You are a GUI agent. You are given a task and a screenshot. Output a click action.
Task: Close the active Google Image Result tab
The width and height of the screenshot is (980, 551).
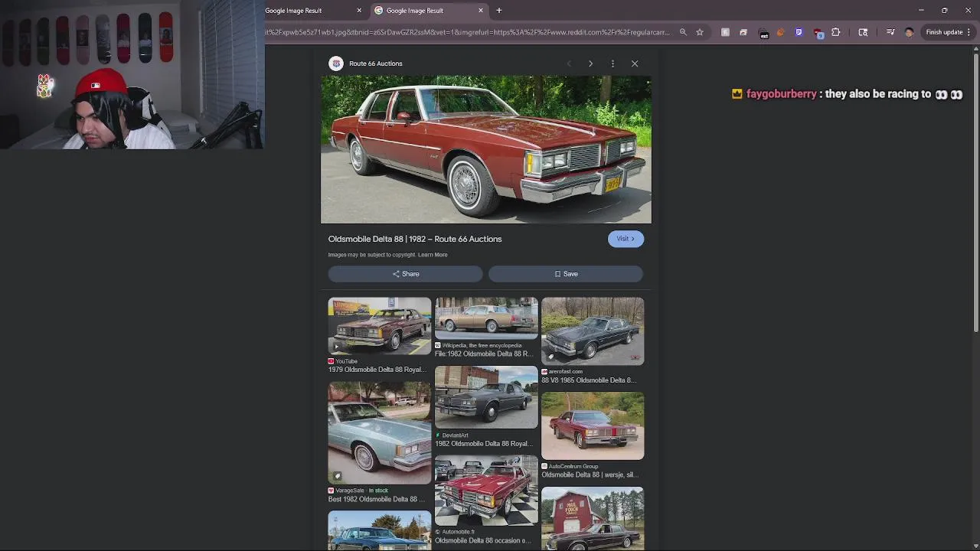(x=481, y=10)
